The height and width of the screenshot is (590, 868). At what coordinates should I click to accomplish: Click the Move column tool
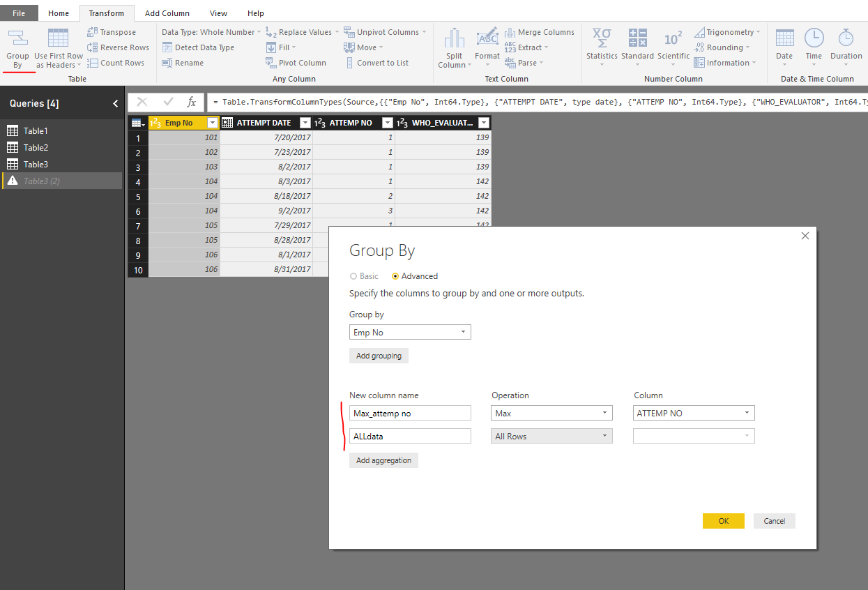tap(363, 47)
